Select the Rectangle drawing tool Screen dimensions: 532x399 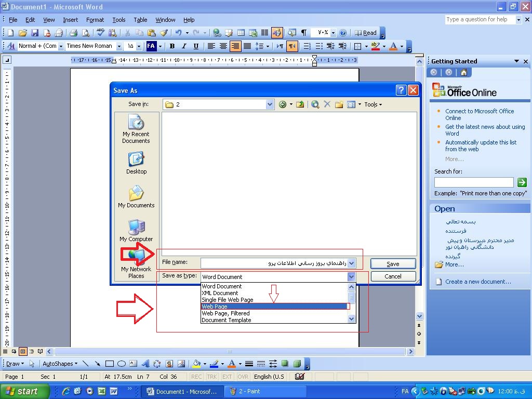click(109, 364)
